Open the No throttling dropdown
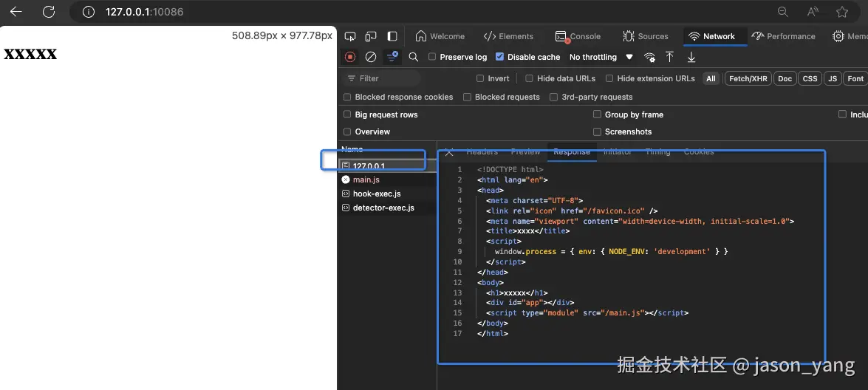This screenshot has height=390, width=868. click(x=601, y=57)
